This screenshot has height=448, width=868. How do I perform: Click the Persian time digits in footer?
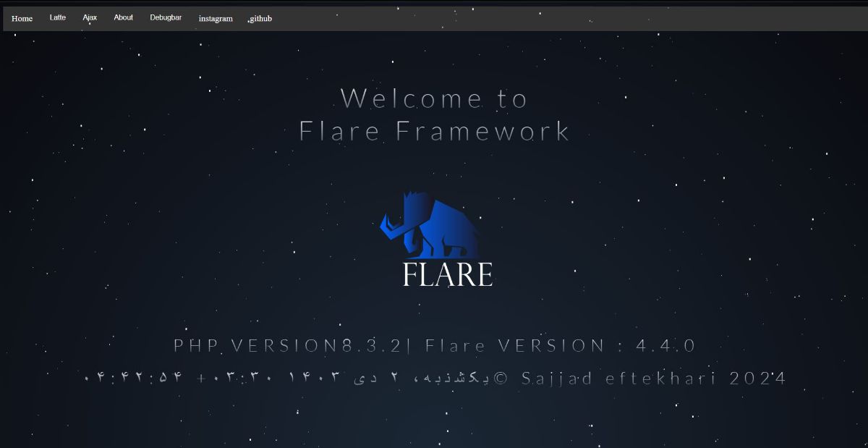coord(135,379)
